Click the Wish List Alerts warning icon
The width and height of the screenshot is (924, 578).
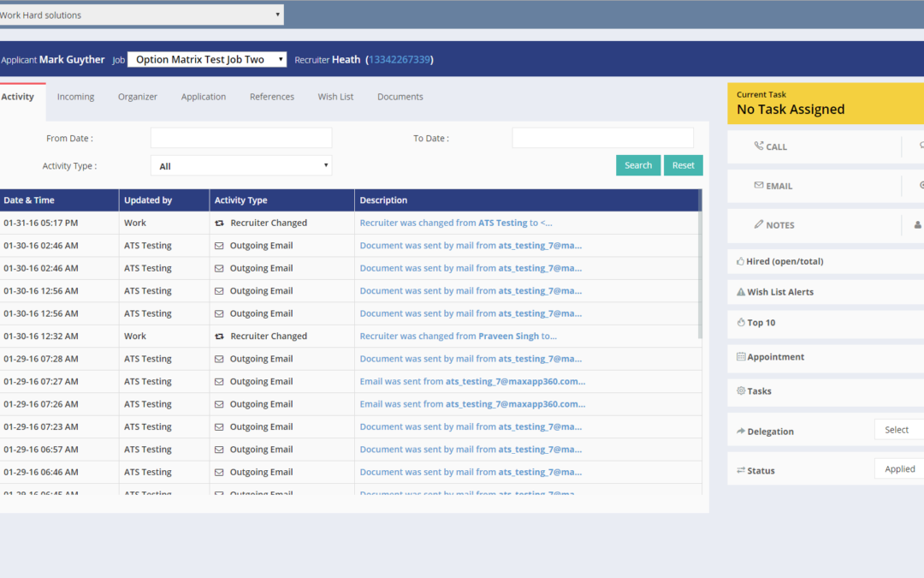tap(741, 292)
